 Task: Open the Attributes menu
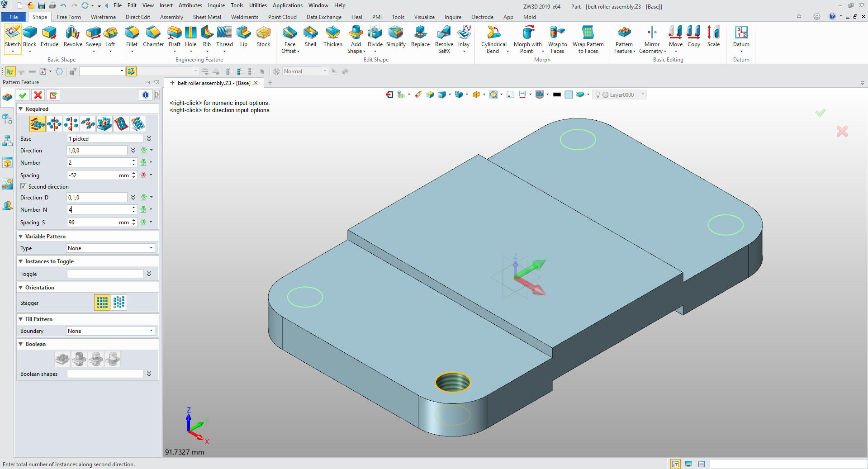point(190,5)
